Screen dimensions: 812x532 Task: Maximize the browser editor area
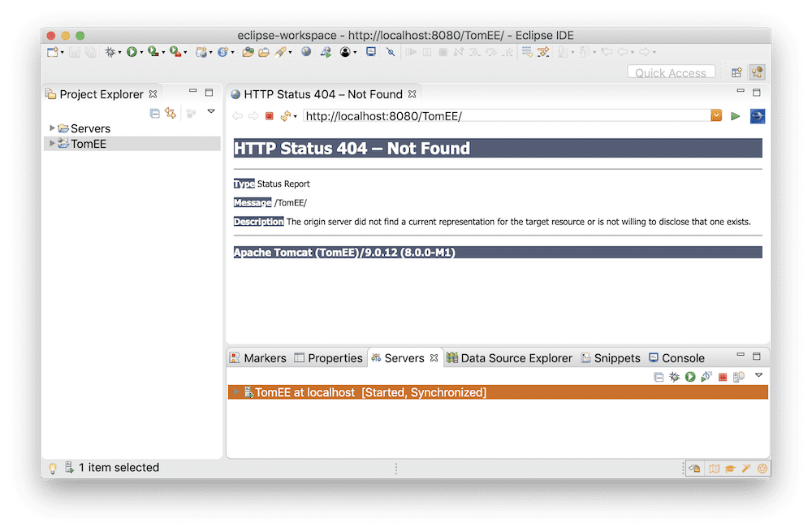pos(757,93)
